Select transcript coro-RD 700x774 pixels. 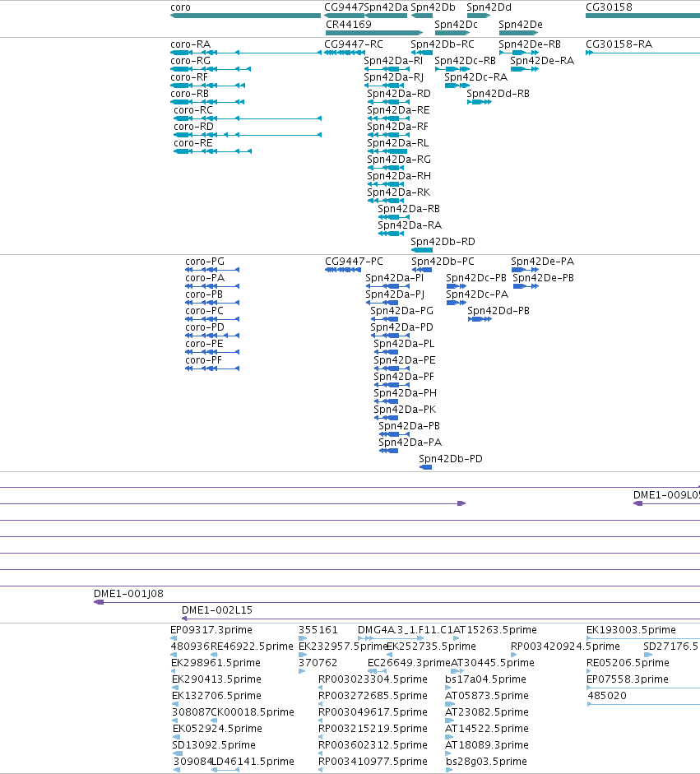tap(193, 127)
